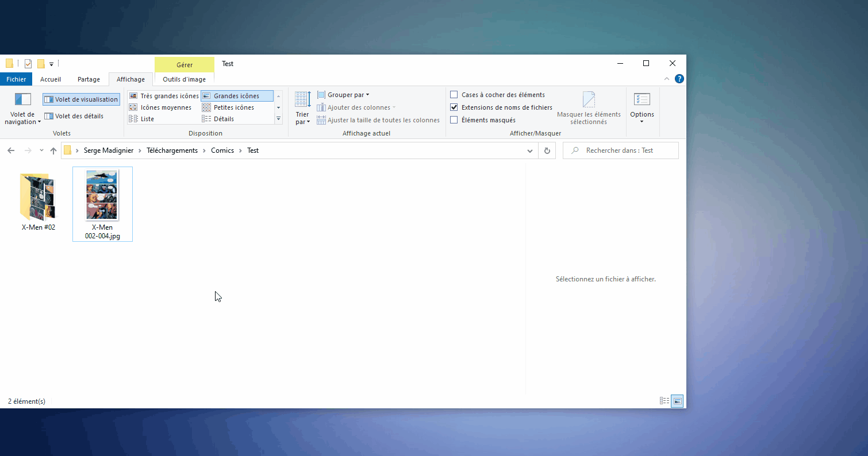Select Grandes icônes layout
This screenshot has width=868, height=456.
tap(237, 96)
